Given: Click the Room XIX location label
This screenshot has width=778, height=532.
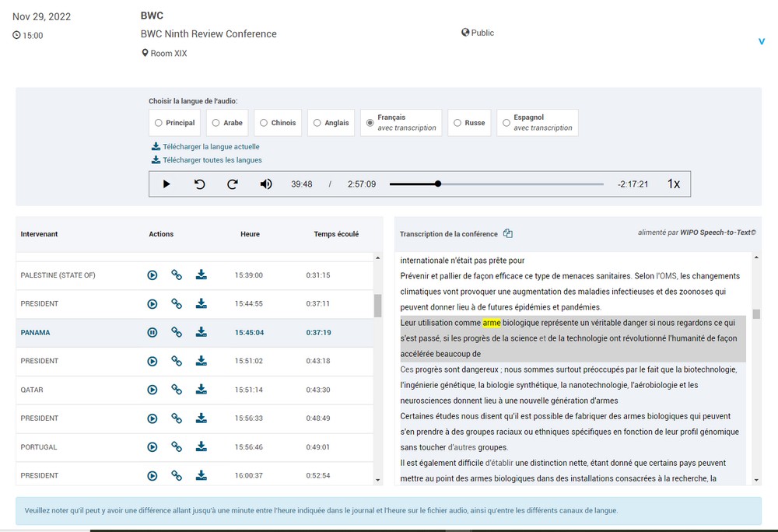Looking at the screenshot, I should click(x=164, y=53).
